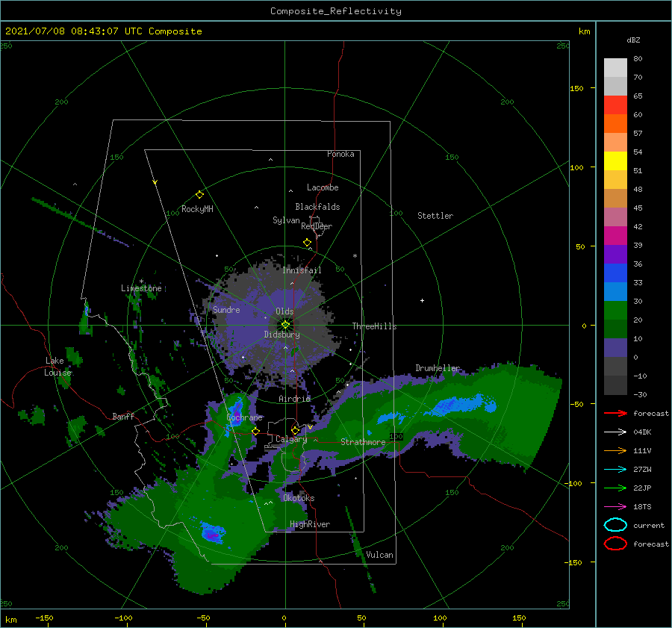Click the HighRiver city label
The height and width of the screenshot is (628, 672).
(310, 524)
